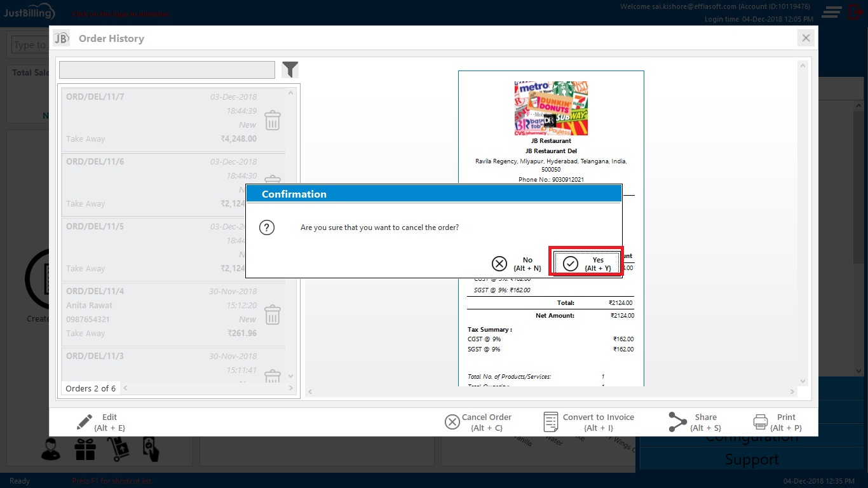This screenshot has width=868, height=488.
Task: Go to next orders page arrow
Action: 291,388
